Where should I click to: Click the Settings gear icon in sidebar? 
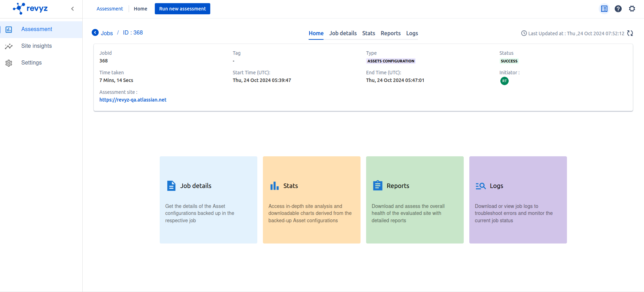tap(9, 63)
